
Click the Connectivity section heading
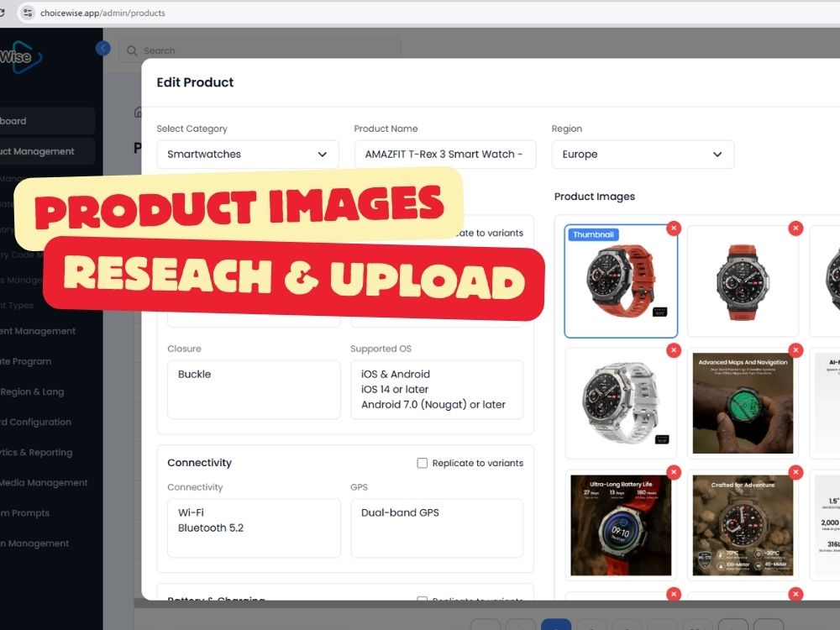pyautogui.click(x=199, y=463)
